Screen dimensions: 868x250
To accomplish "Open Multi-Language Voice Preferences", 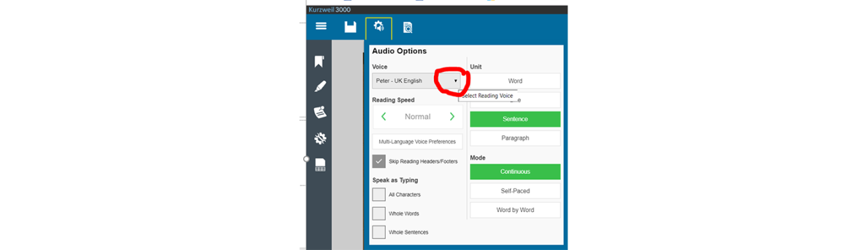I will tap(417, 141).
